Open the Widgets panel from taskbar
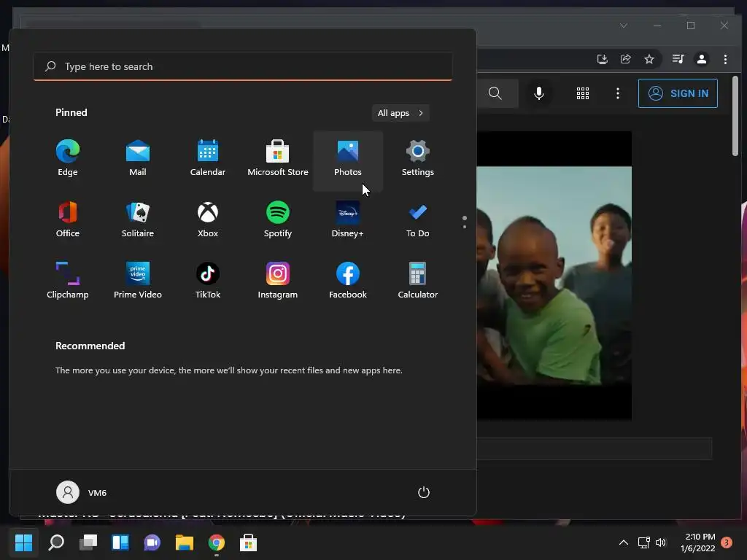This screenshot has width=747, height=560. click(120, 542)
